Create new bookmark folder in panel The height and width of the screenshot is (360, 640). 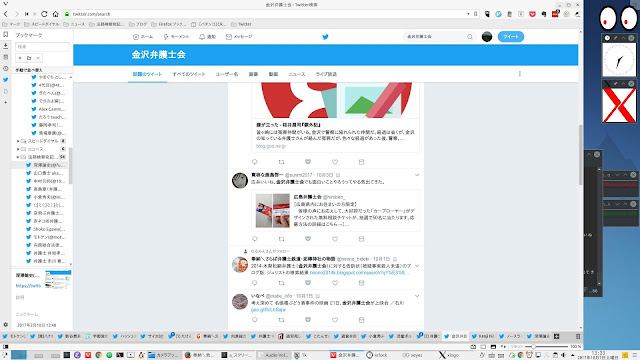pyautogui.click(x=29, y=58)
